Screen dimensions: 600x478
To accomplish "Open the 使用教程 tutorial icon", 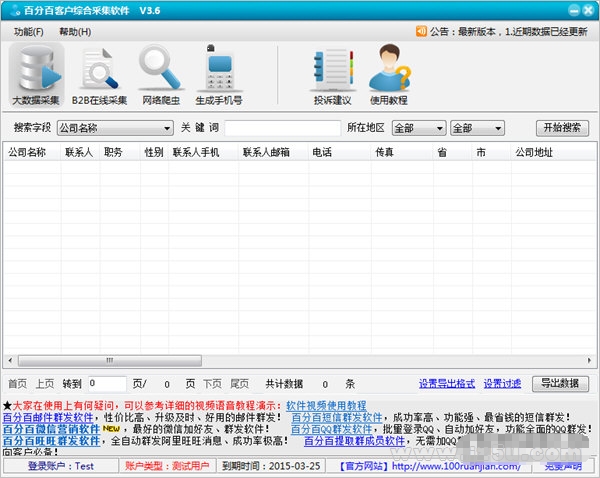I will coord(389,75).
